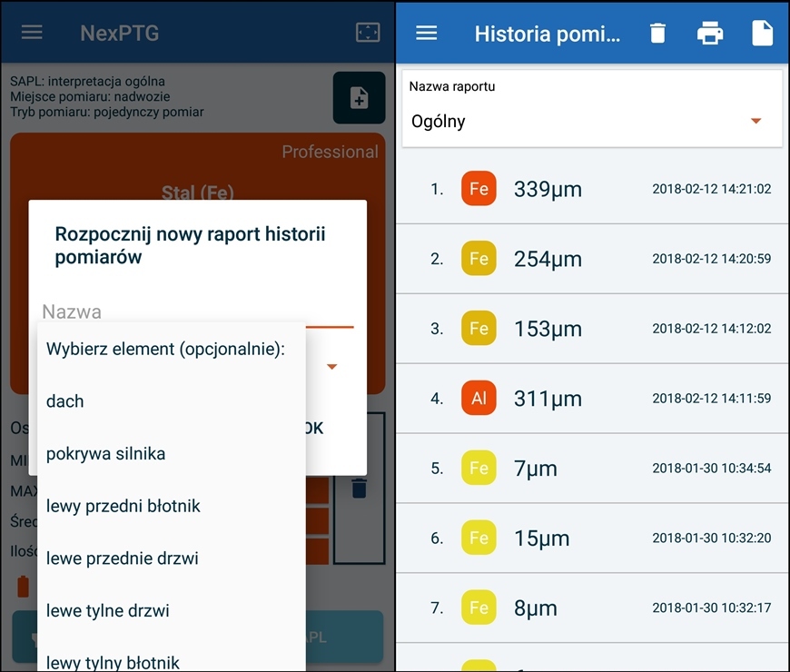Open the element dropdown arrow in dialog

pyautogui.click(x=331, y=367)
